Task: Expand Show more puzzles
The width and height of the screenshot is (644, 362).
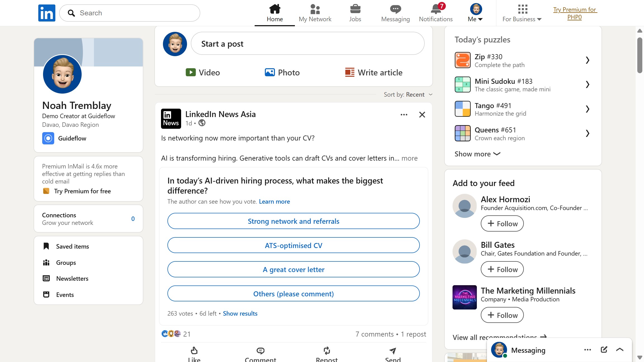Action: point(477,154)
